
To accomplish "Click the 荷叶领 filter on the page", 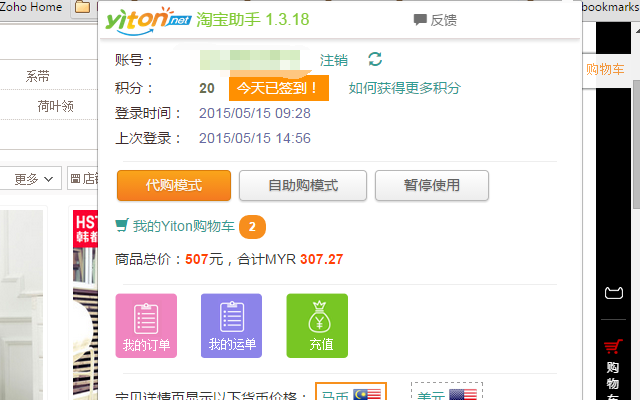I will pos(56,106).
